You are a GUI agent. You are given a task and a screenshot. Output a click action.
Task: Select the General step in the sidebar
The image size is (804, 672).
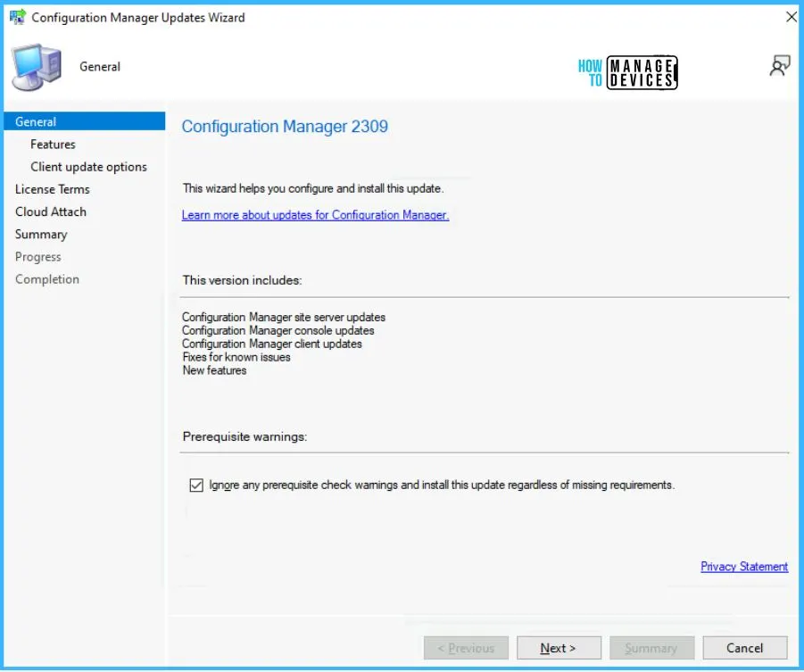(x=36, y=122)
